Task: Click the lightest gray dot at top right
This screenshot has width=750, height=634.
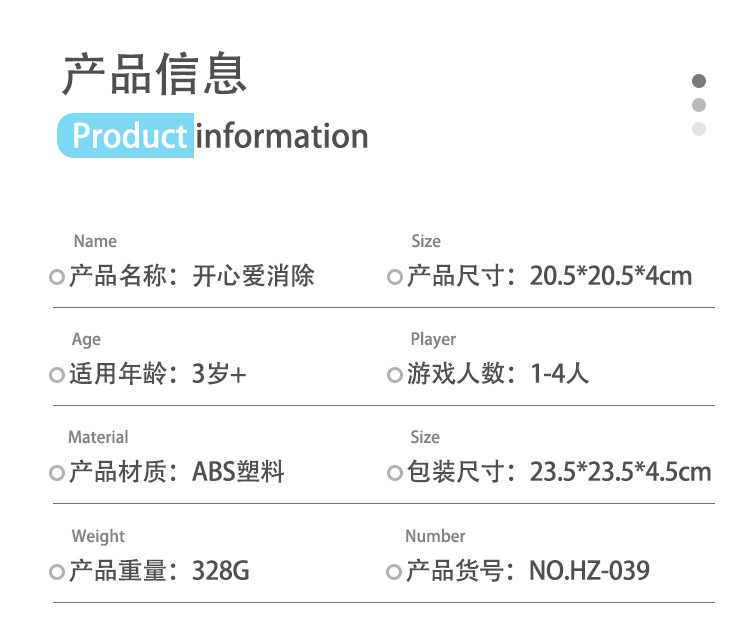Action: pyautogui.click(x=699, y=129)
